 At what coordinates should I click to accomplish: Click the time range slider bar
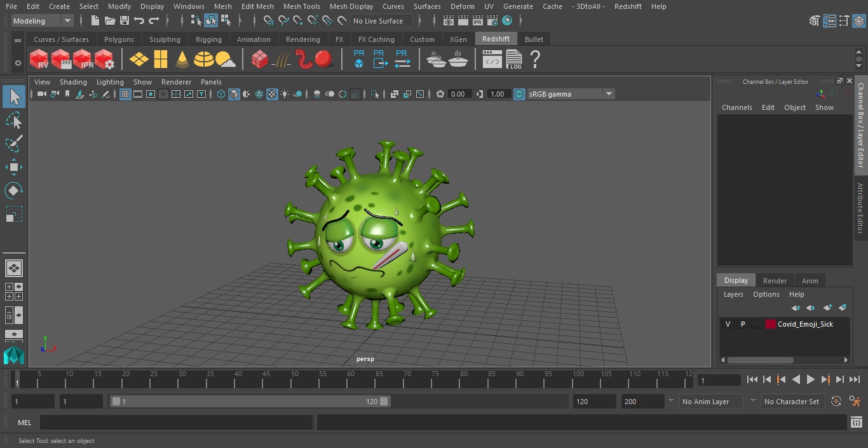tap(250, 402)
